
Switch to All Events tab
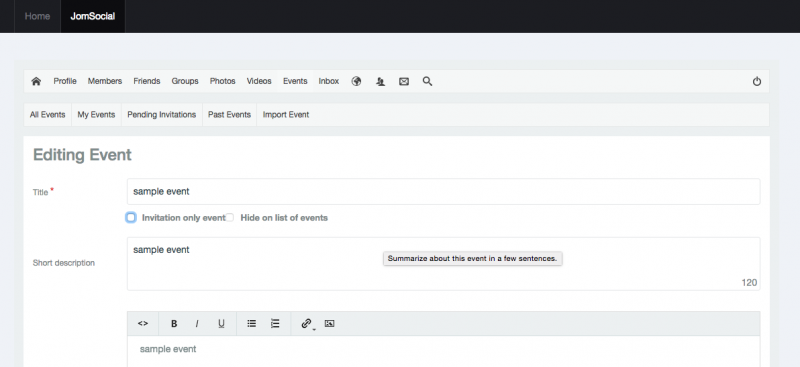(x=47, y=115)
